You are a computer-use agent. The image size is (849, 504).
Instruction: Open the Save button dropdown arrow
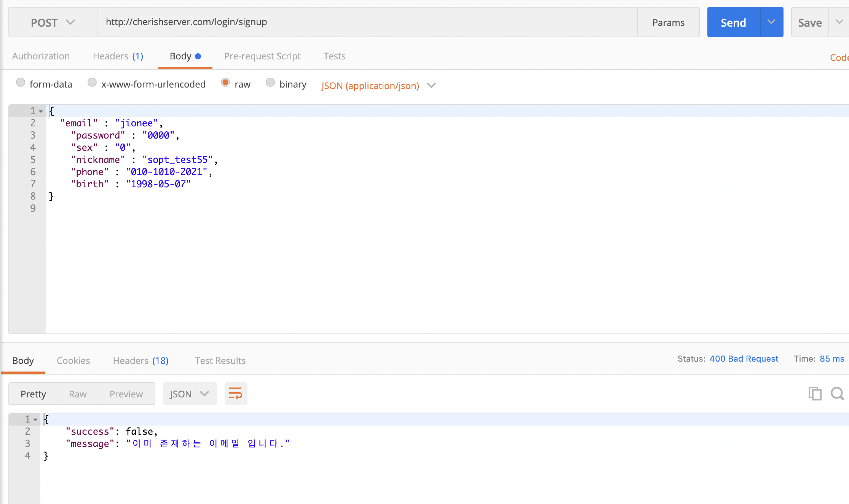click(839, 22)
